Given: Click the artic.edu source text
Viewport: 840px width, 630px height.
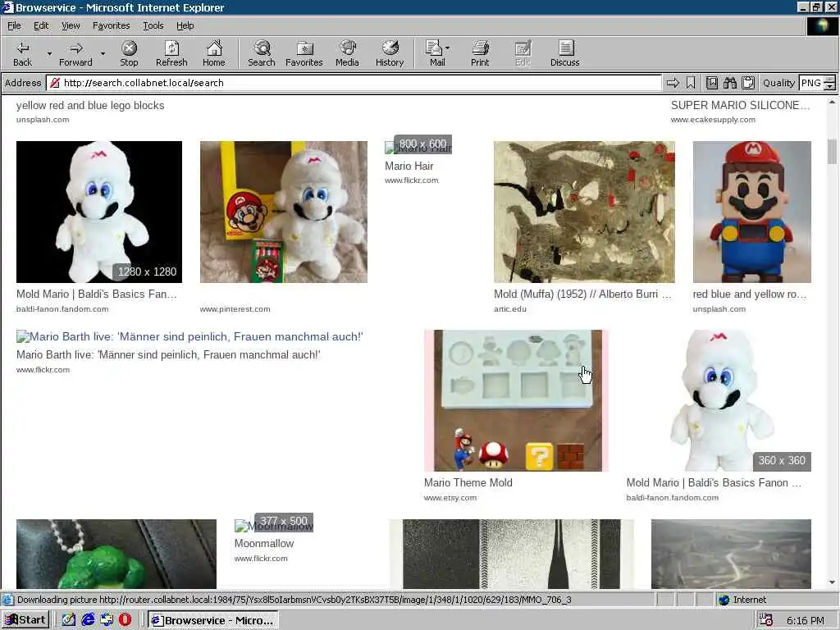Looking at the screenshot, I should tap(510, 309).
